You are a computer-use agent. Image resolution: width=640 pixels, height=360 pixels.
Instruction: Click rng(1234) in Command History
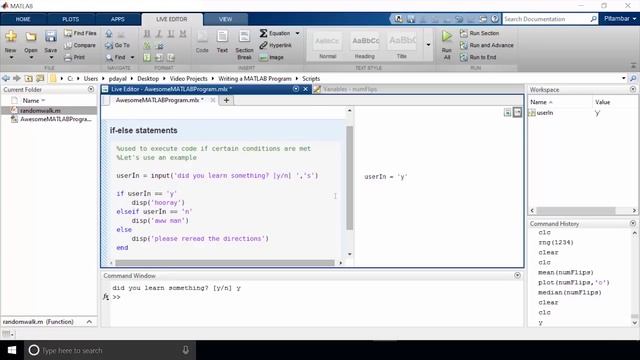tap(556, 242)
